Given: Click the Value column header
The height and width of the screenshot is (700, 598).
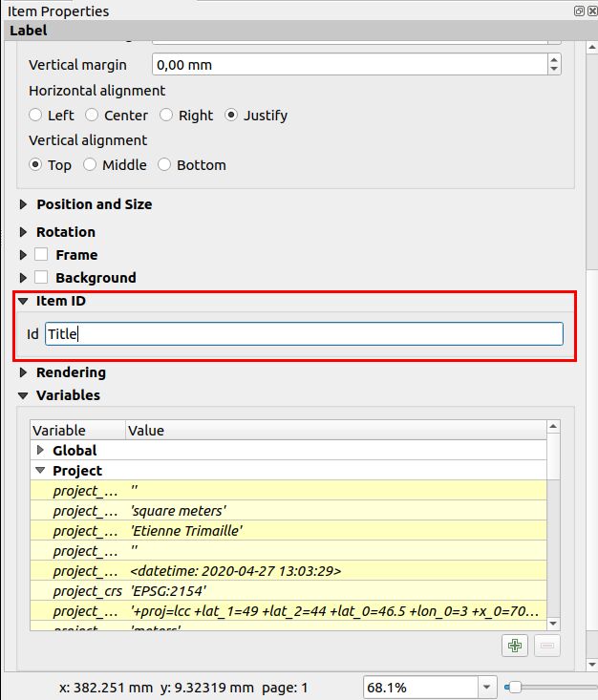Looking at the screenshot, I should pyautogui.click(x=336, y=431).
